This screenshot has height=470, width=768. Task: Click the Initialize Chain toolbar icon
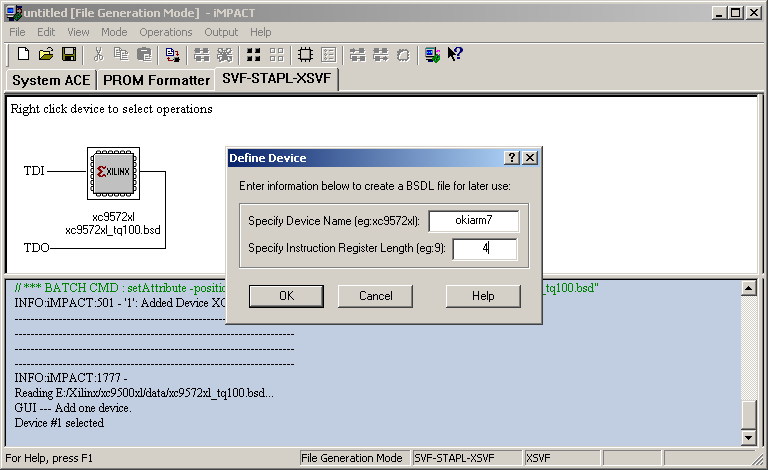pos(201,54)
